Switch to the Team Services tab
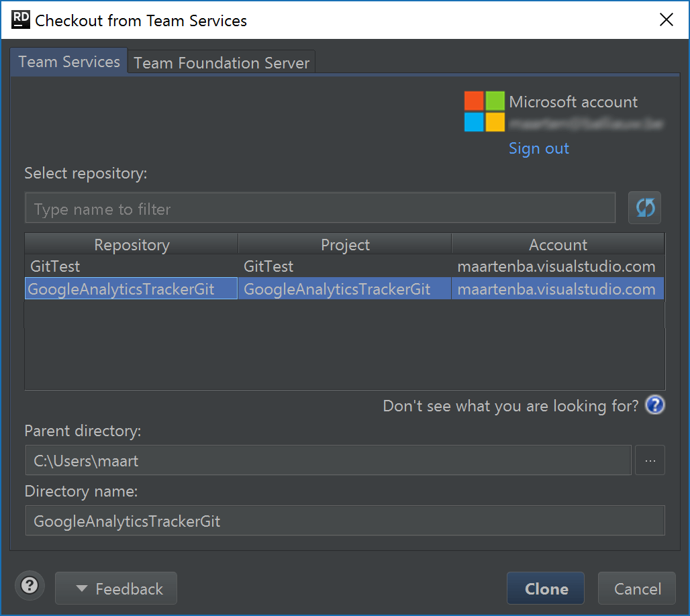The height and width of the screenshot is (616, 690). (69, 62)
